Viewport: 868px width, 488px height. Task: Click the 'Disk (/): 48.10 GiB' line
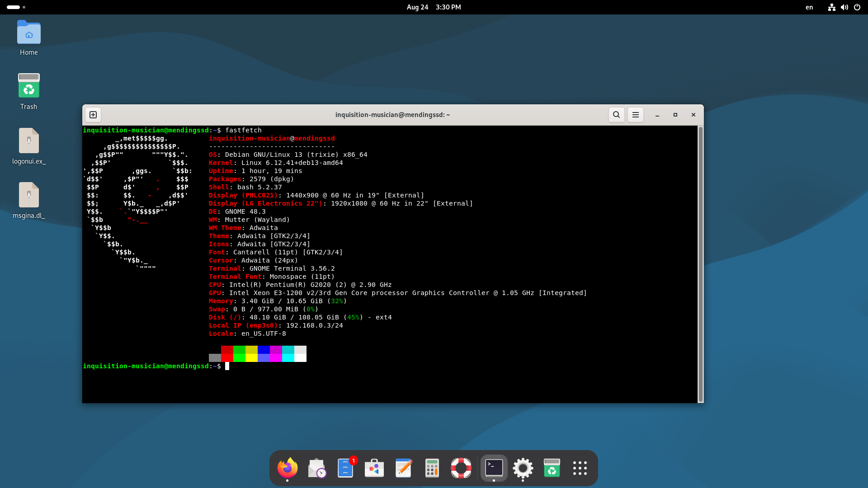coord(300,317)
